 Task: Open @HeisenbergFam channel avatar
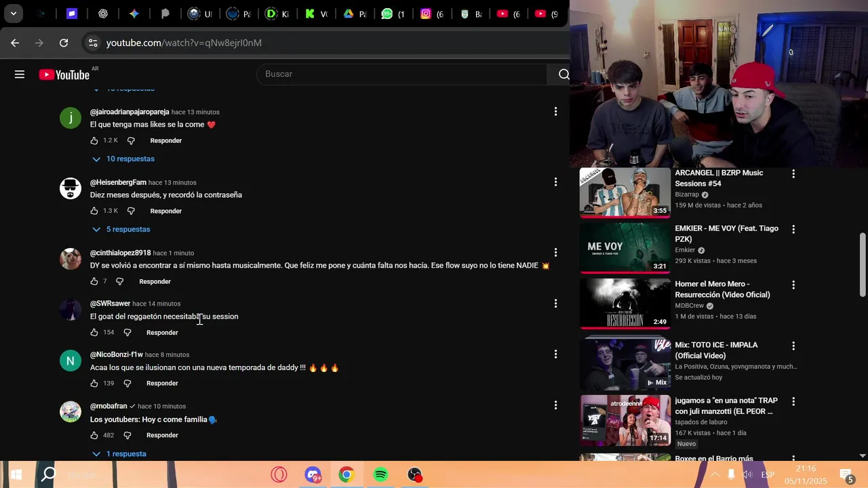click(x=71, y=188)
